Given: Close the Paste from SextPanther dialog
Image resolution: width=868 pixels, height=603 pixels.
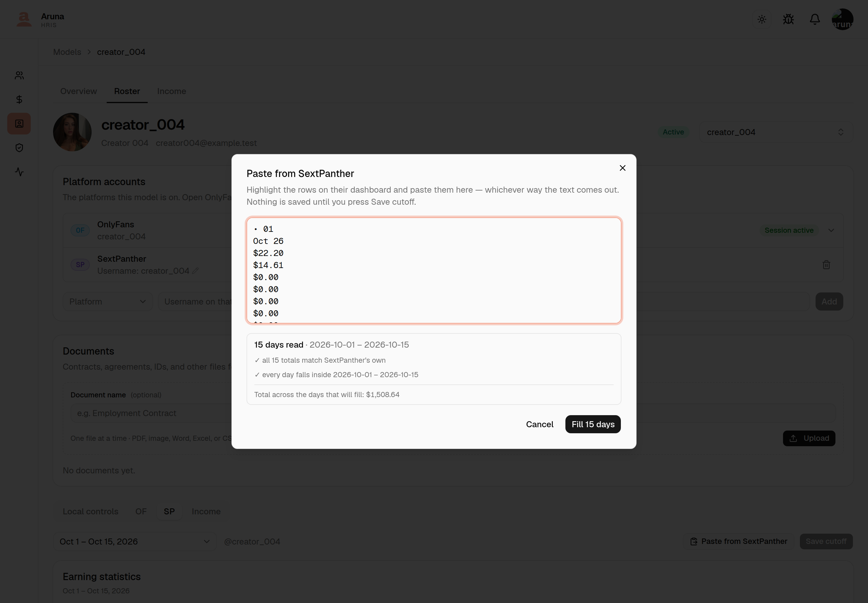Looking at the screenshot, I should [622, 168].
